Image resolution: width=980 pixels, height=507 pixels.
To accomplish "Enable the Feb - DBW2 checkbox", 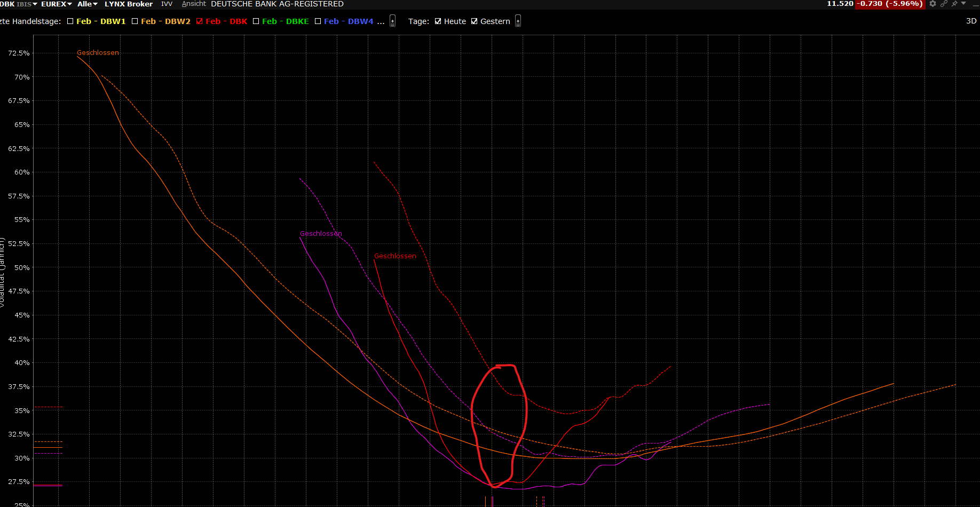I will [x=135, y=21].
